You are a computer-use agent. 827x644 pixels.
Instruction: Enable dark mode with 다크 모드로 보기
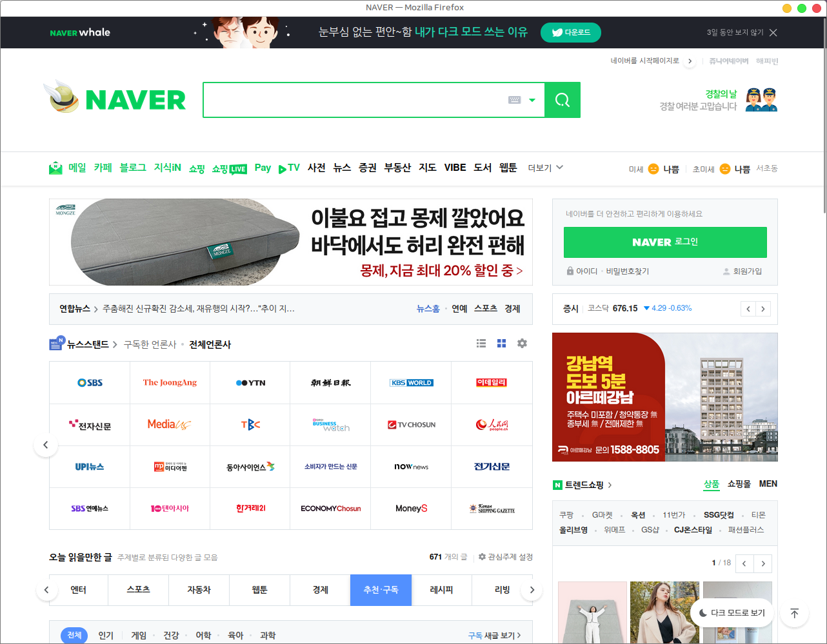(x=732, y=613)
